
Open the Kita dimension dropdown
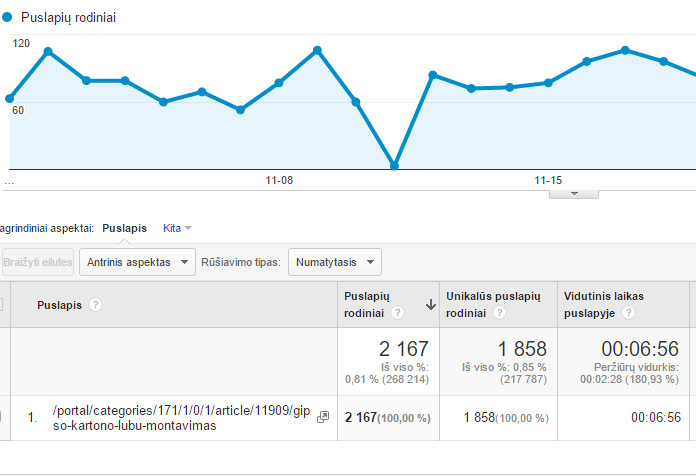(177, 228)
